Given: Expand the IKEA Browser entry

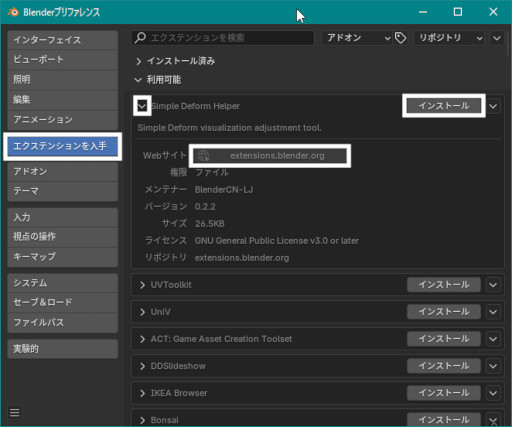Looking at the screenshot, I should (143, 393).
